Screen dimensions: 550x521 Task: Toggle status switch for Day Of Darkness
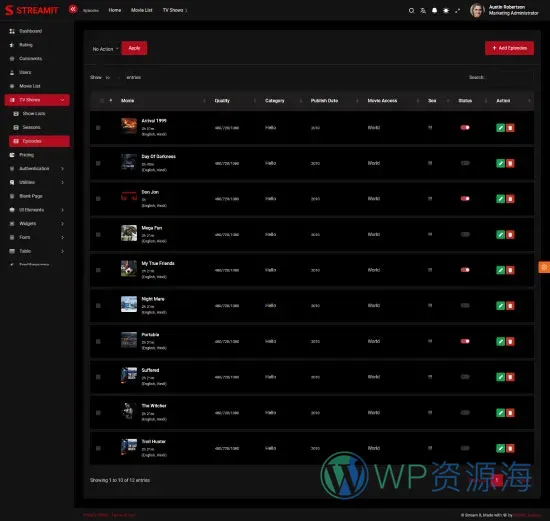click(x=465, y=163)
